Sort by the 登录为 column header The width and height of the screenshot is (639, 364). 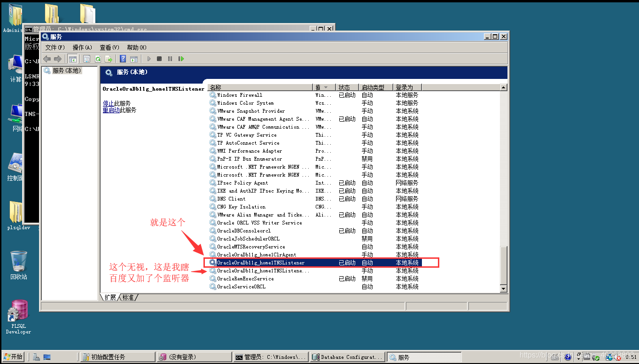407,87
